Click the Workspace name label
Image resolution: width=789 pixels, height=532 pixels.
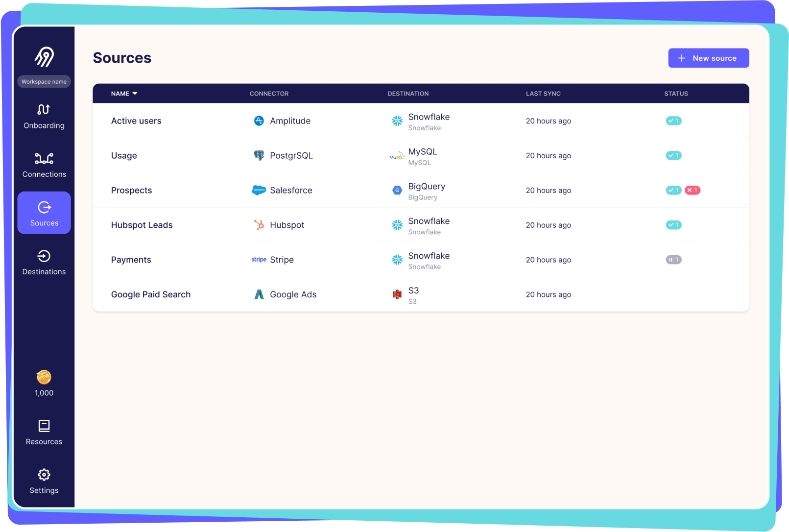[44, 81]
